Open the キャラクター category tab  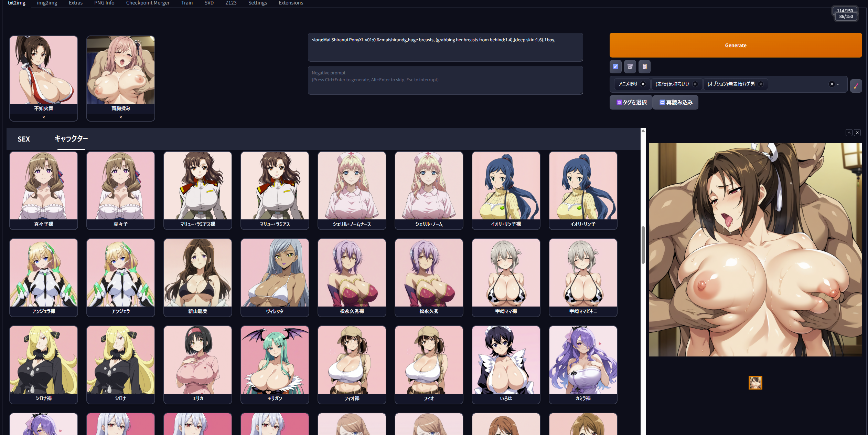(x=71, y=139)
